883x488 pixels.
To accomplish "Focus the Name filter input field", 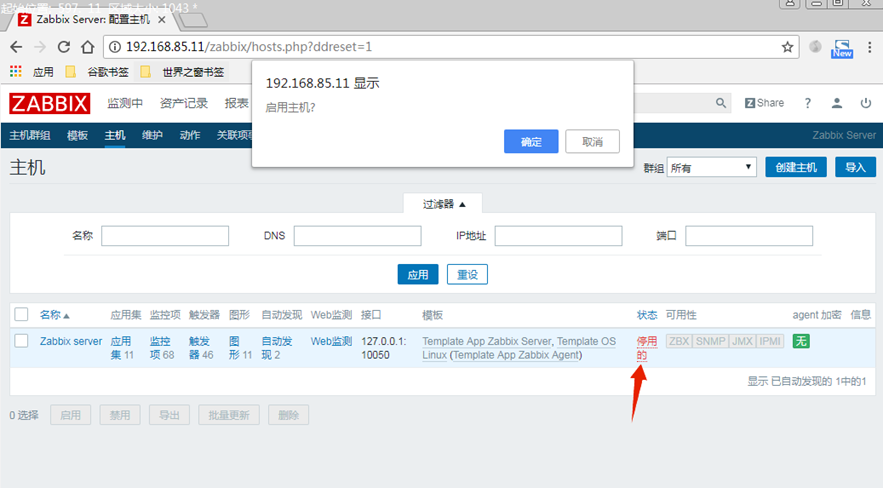I will 165,236.
